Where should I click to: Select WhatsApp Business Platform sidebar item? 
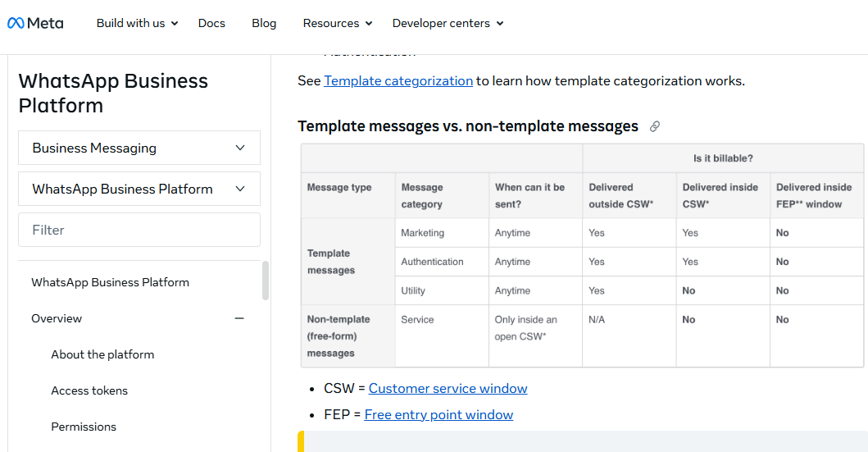110,282
